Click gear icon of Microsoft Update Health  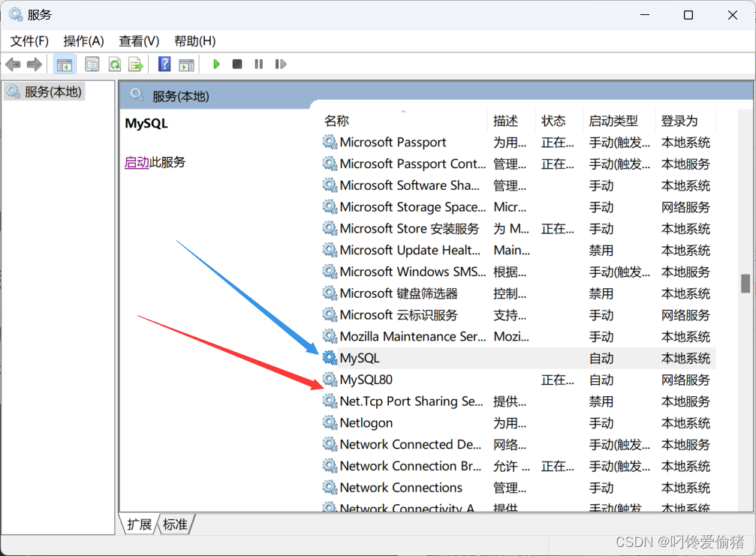330,250
